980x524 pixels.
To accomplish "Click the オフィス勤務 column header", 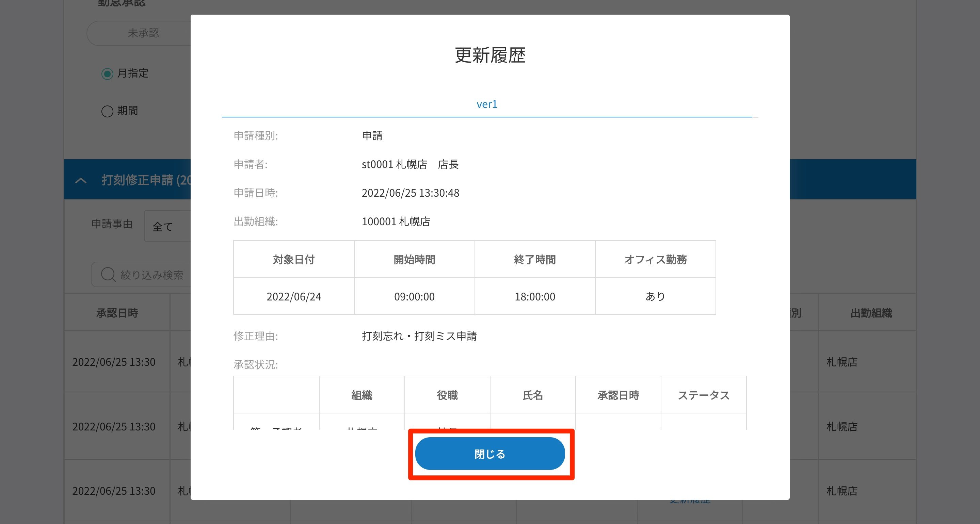I will [x=655, y=259].
